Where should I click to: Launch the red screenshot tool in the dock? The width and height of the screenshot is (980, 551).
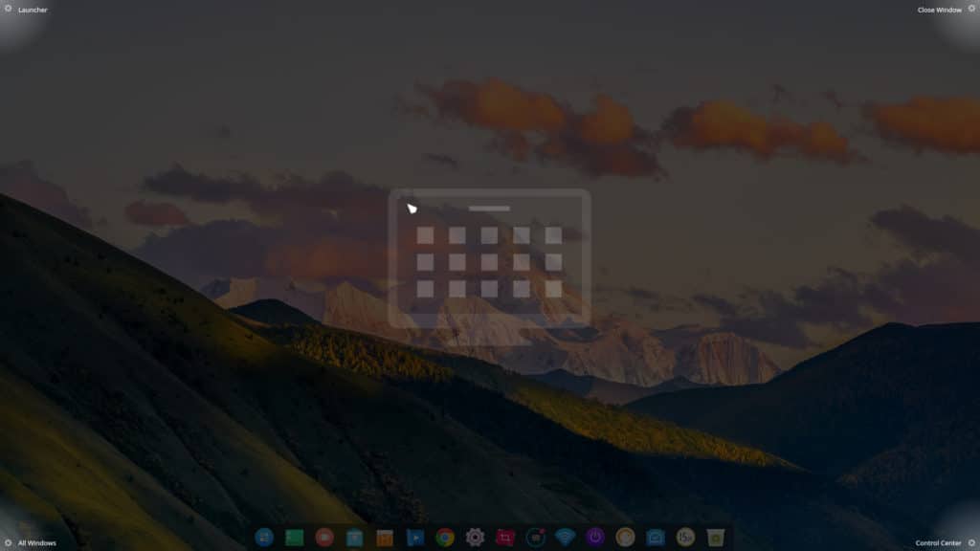coord(505,538)
